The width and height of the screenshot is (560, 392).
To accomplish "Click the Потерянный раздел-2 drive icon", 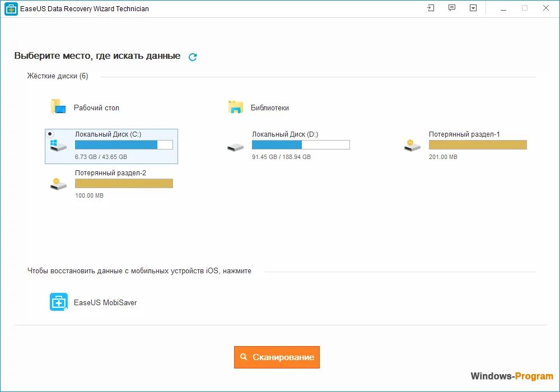I will click(58, 184).
